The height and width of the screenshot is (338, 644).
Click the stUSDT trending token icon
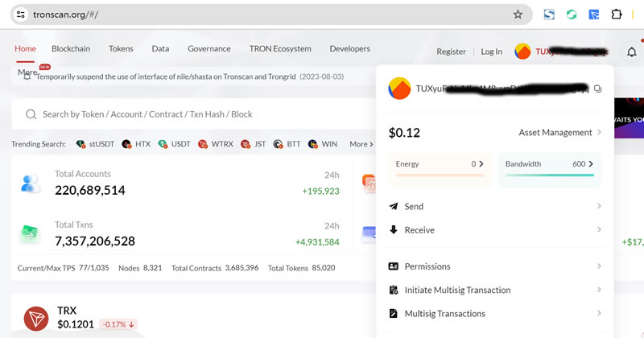(80, 144)
